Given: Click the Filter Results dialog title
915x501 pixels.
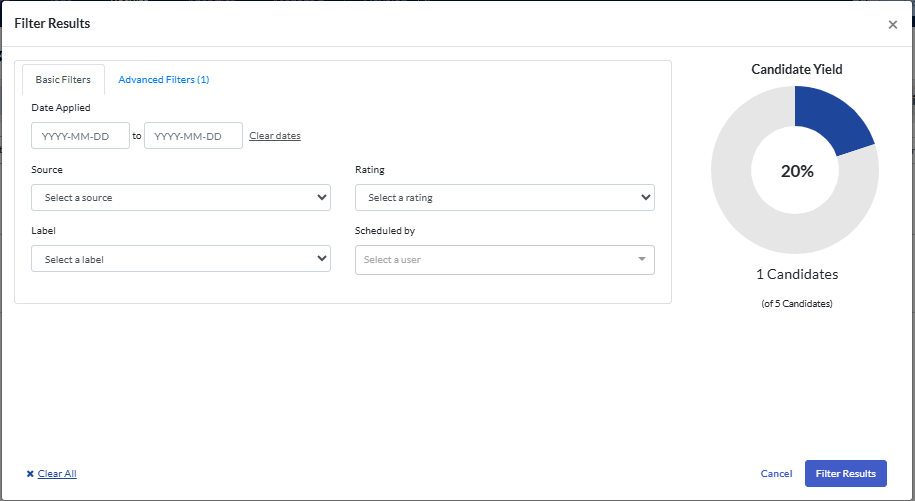Looking at the screenshot, I should [50, 22].
